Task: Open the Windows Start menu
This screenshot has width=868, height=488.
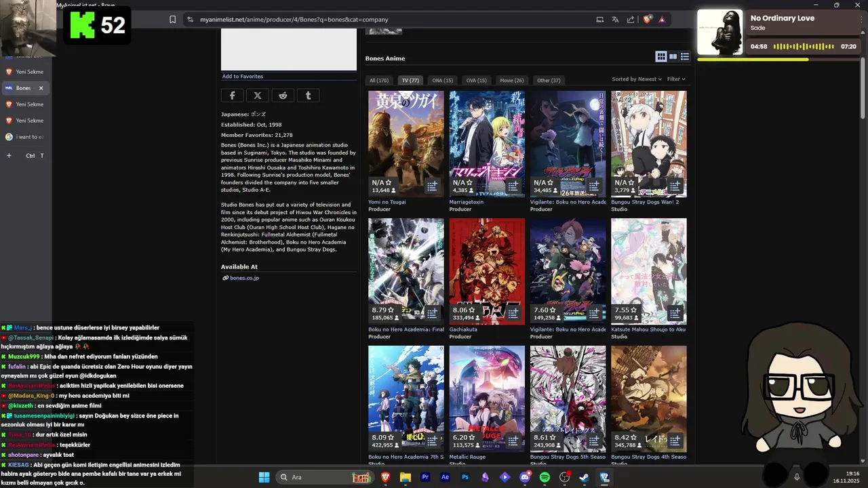Action: [x=264, y=477]
